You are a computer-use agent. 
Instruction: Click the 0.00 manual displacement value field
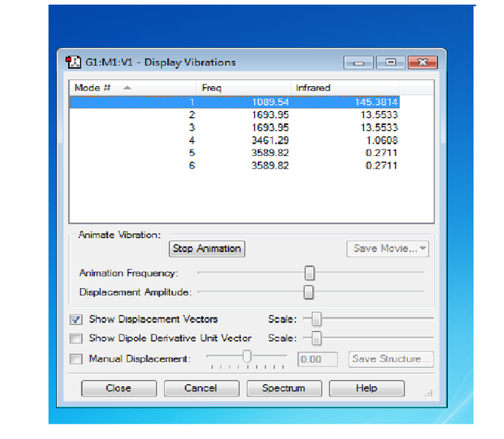coord(318,359)
